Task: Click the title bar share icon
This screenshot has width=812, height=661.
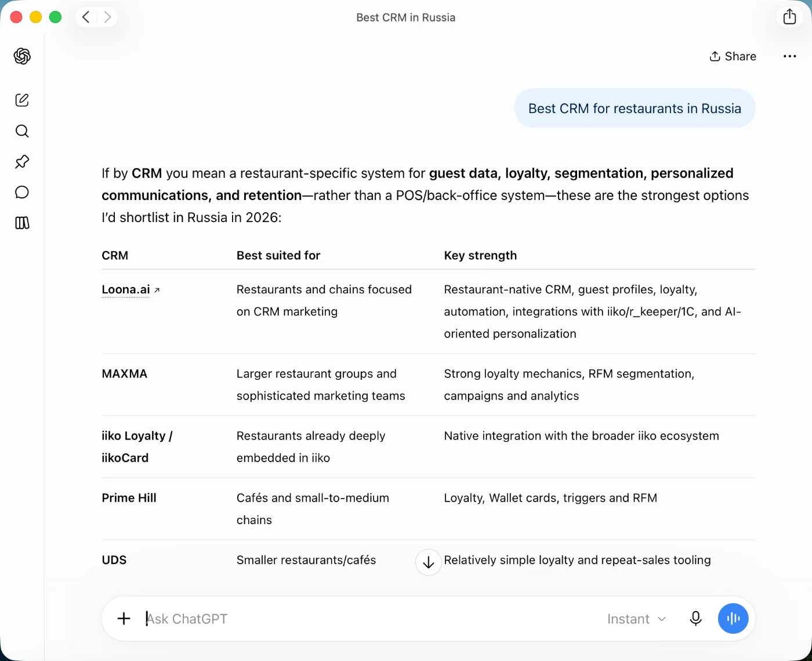Action: (x=789, y=17)
